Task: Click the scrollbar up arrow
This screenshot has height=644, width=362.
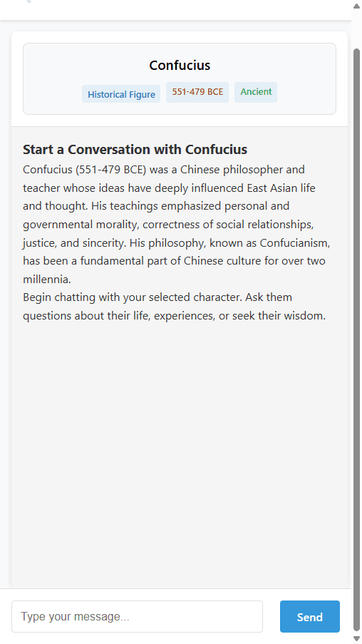Action: click(357, 5)
